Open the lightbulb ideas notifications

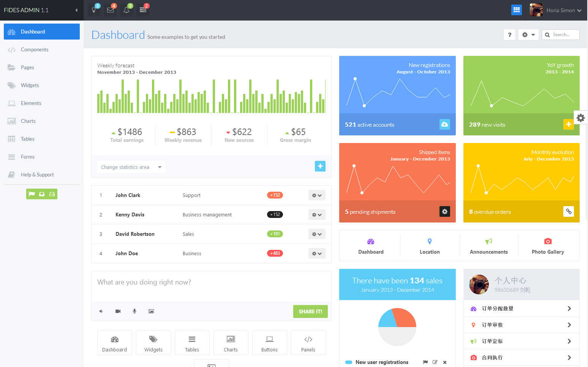pos(94,10)
